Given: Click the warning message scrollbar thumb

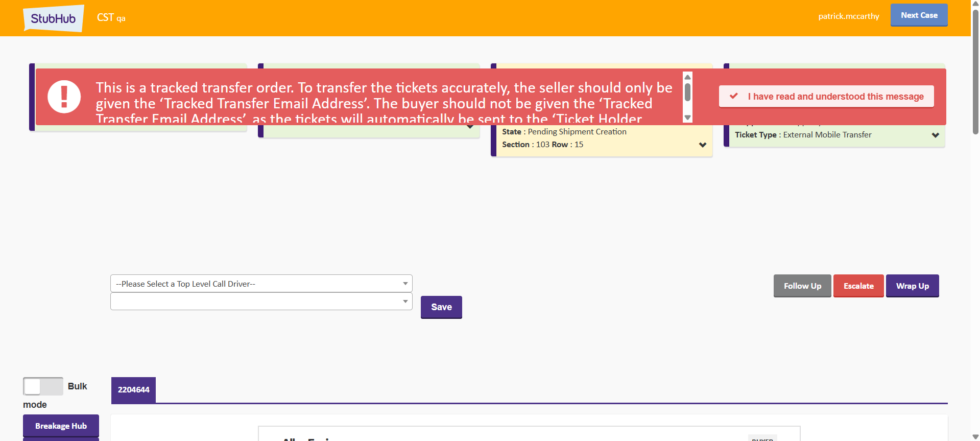Looking at the screenshot, I should point(688,92).
